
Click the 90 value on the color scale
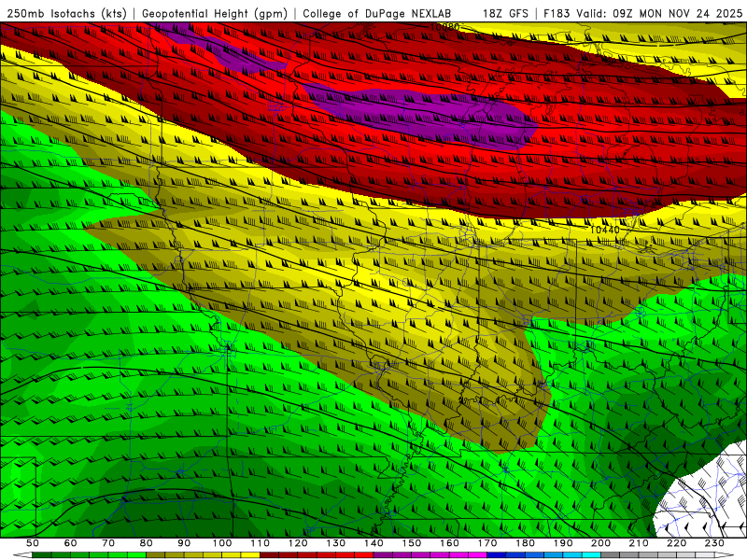(184, 543)
